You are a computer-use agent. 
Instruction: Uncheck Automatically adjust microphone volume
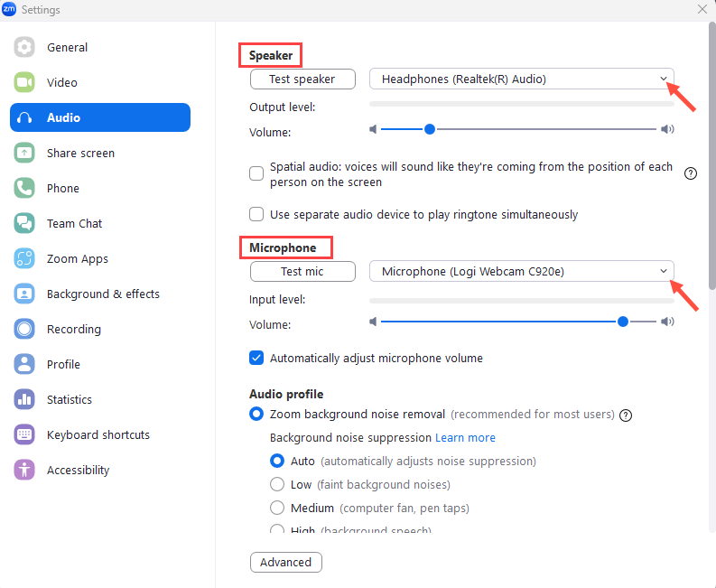click(256, 358)
